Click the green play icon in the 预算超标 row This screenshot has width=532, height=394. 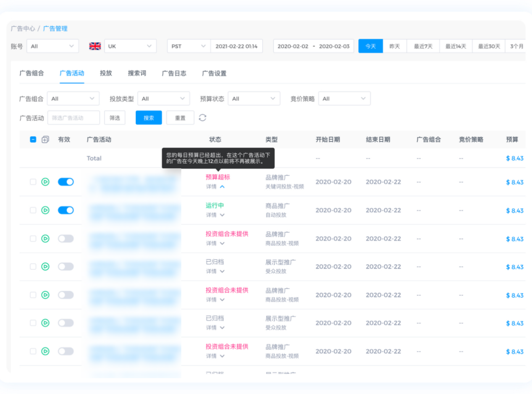click(45, 182)
